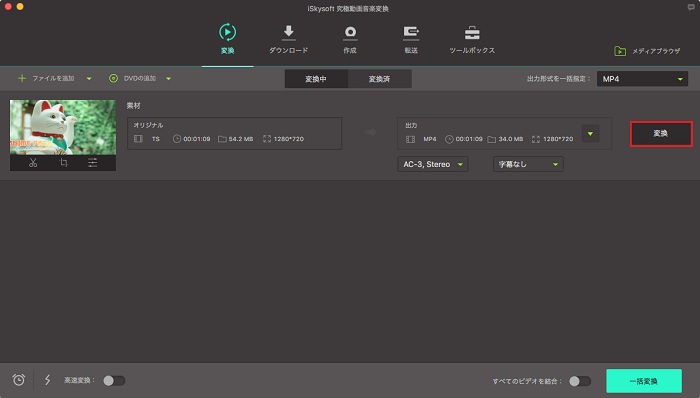The height and width of the screenshot is (398, 700).
Task: Toggle the 高速変換 switch
Action: (x=114, y=381)
